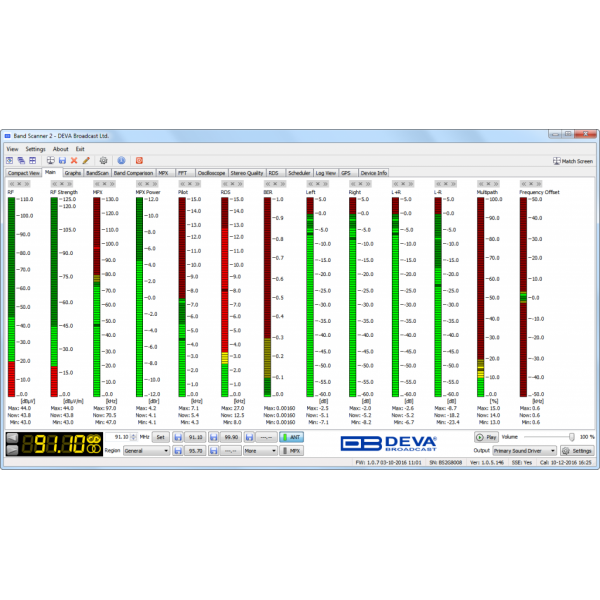Open the Settings menu
600x600 pixels.
tap(36, 149)
